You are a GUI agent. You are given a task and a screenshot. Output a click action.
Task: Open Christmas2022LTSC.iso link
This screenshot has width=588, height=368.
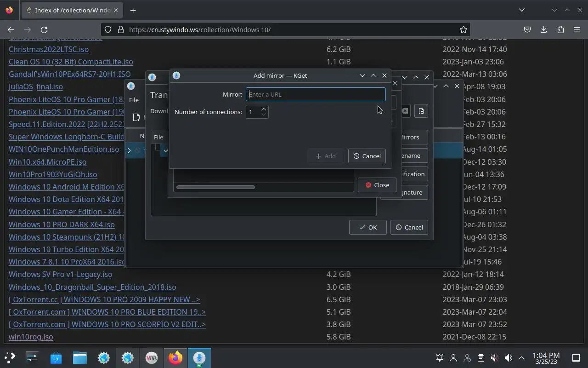click(x=49, y=49)
